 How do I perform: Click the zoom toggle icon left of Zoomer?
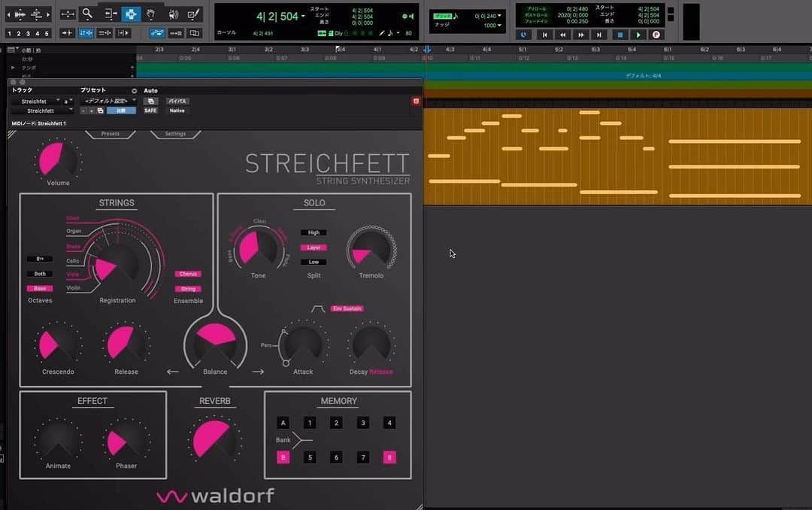click(68, 14)
